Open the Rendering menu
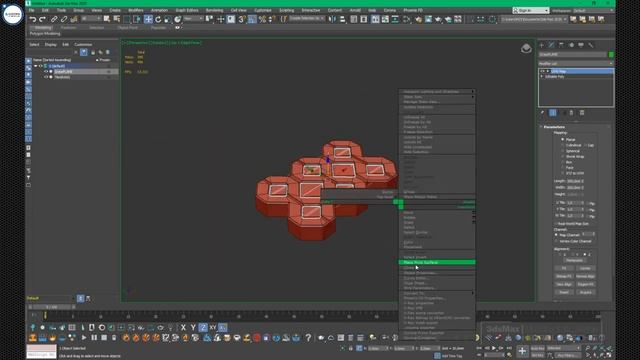Image resolution: width=640 pixels, height=360 pixels. click(x=214, y=10)
